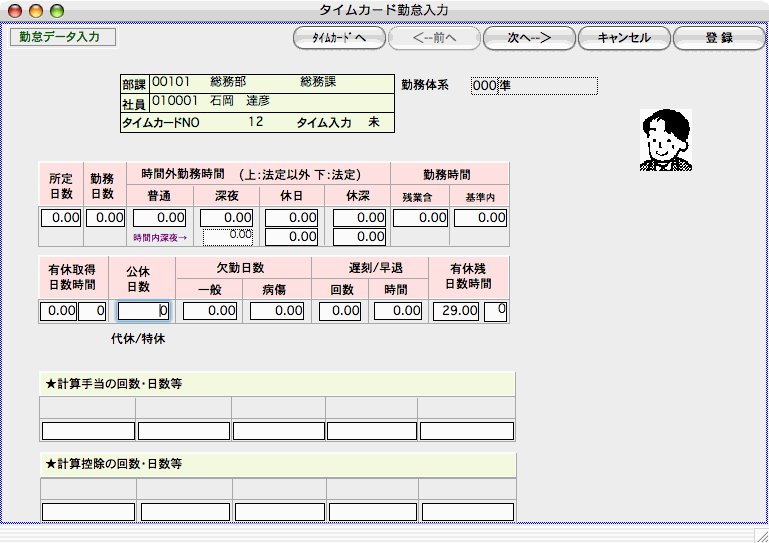Click the last 計算控除 input box
769x543 pixels.
tap(467, 511)
